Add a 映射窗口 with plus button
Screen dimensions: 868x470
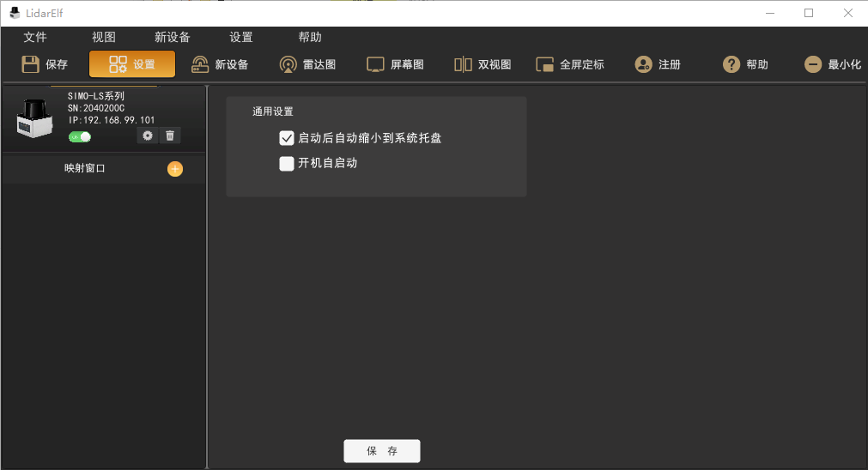[175, 169]
